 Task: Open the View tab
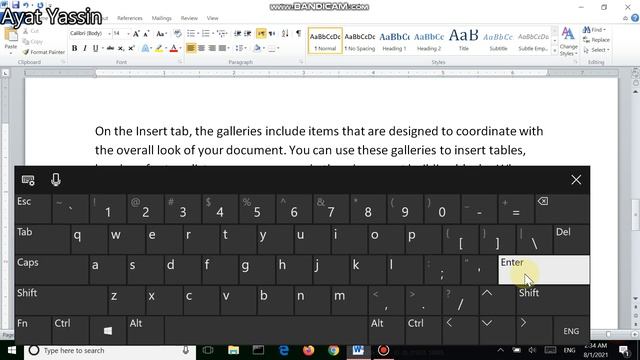212,18
